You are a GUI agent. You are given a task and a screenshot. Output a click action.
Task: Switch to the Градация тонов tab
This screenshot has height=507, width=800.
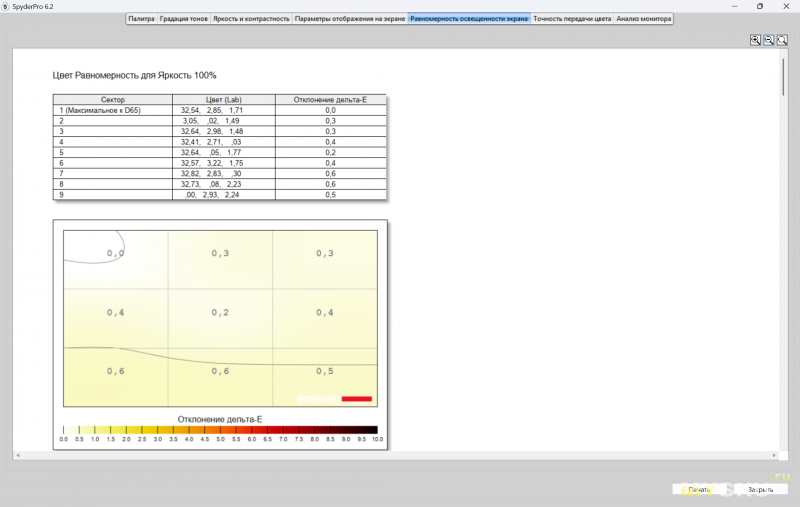pos(184,19)
